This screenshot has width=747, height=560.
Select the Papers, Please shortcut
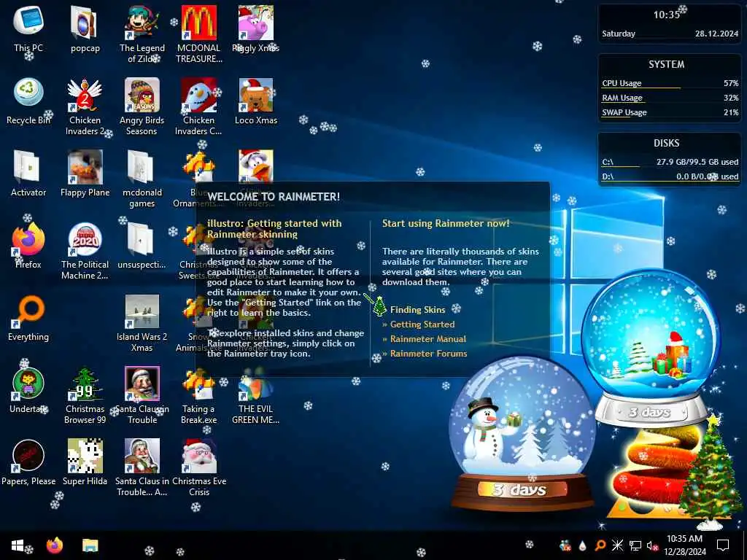[x=28, y=463]
